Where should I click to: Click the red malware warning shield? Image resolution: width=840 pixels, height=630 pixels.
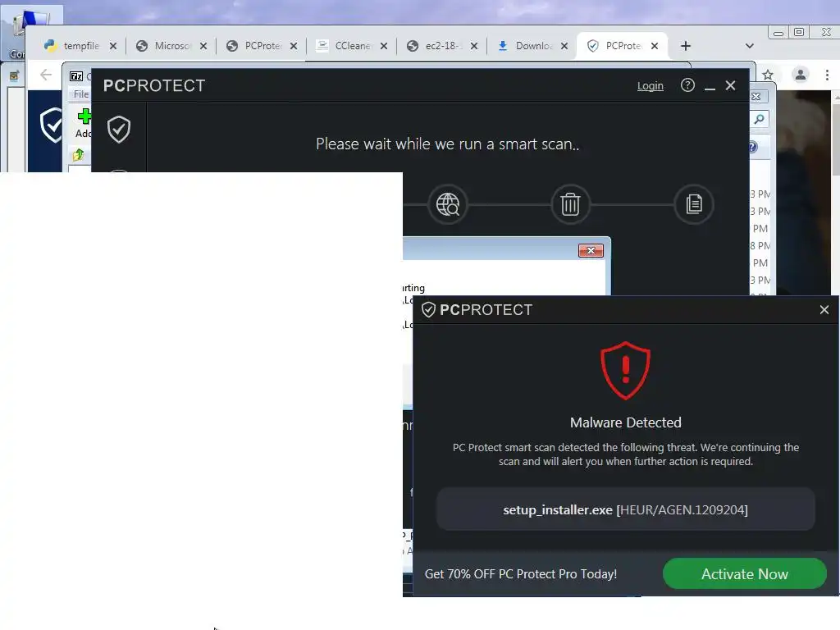click(x=625, y=370)
